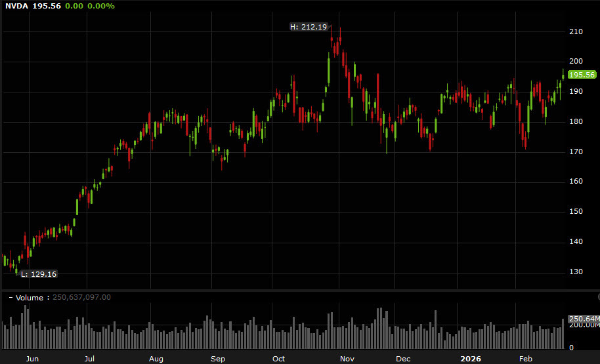This screenshot has width=600, height=364.
Task: Select the Jun month label on time axis
Action: [32, 359]
